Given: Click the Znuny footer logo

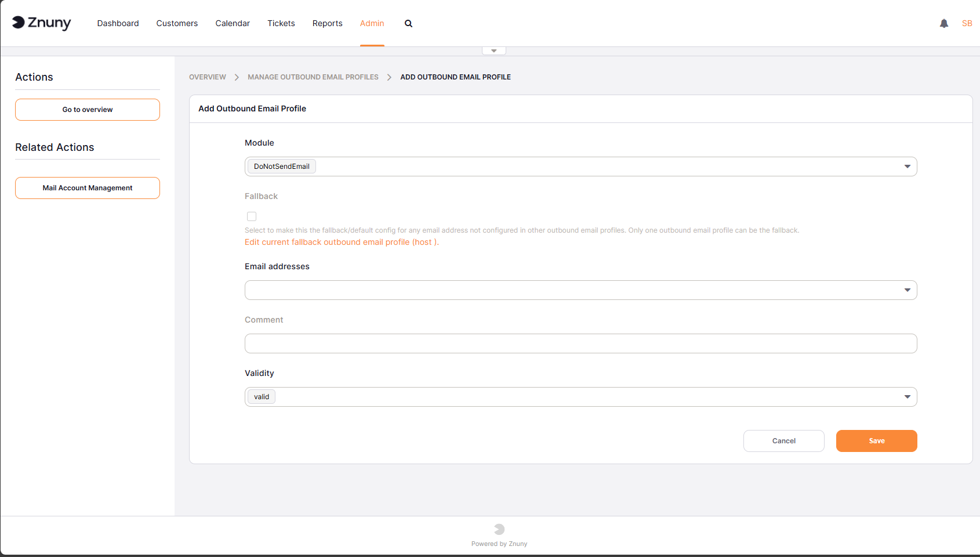Looking at the screenshot, I should 499,529.
